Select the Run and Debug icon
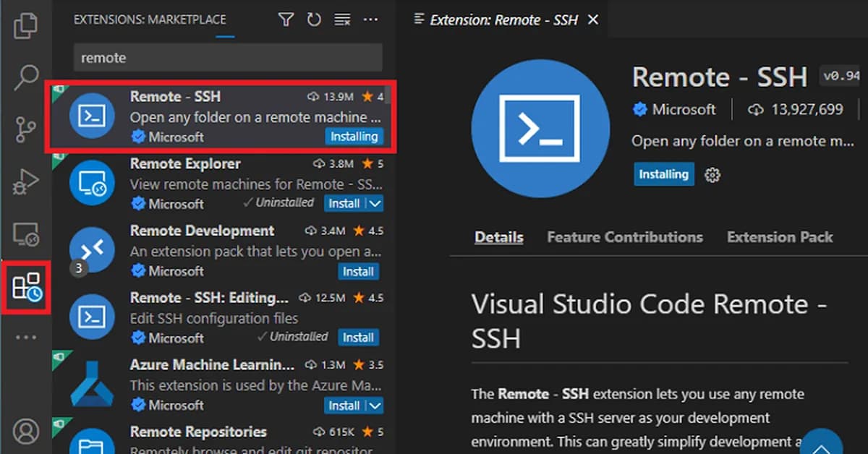This screenshot has height=454, width=868. click(26, 179)
